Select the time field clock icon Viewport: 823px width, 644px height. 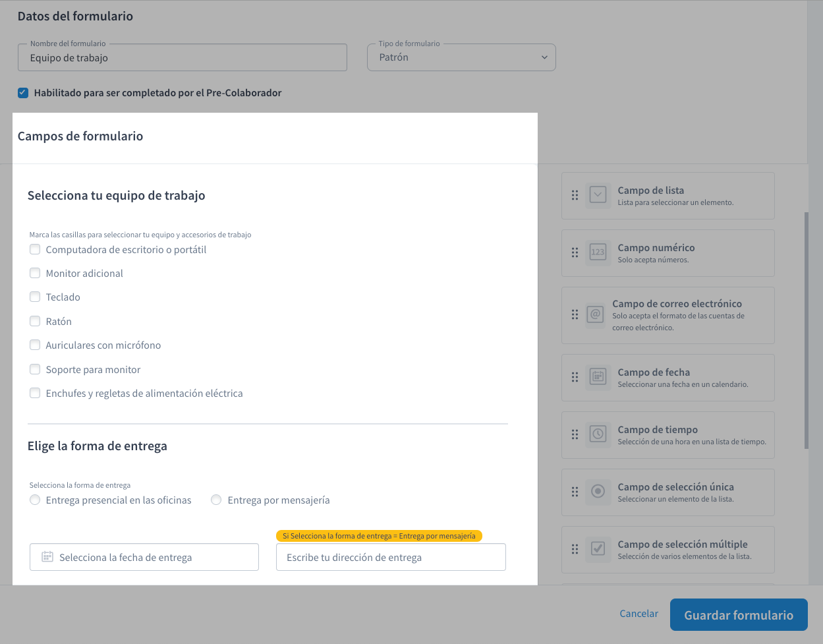pyautogui.click(x=598, y=434)
